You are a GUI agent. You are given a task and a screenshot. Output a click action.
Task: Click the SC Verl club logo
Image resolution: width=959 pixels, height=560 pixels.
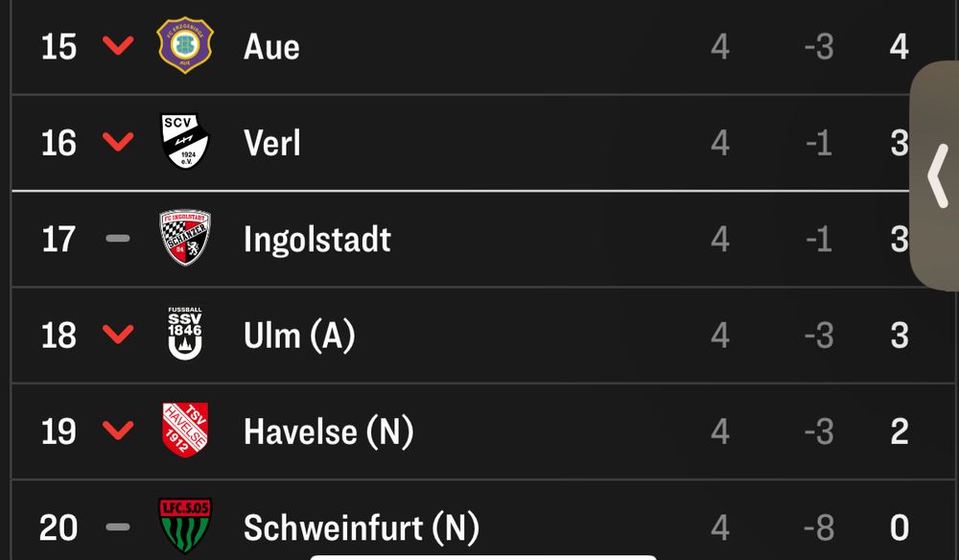click(x=184, y=142)
